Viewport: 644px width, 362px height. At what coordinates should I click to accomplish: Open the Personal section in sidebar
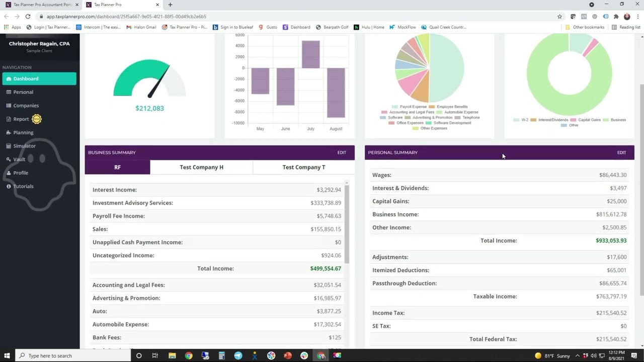tap(23, 92)
